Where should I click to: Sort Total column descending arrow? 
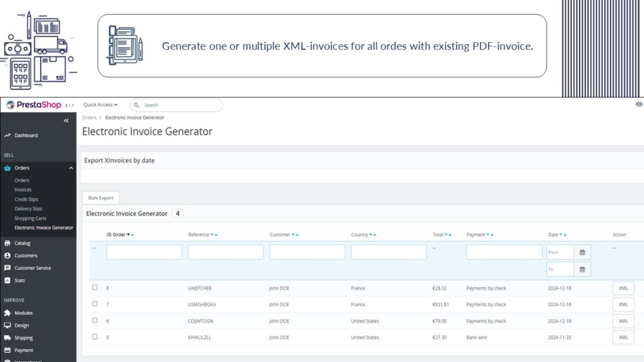[445, 235]
